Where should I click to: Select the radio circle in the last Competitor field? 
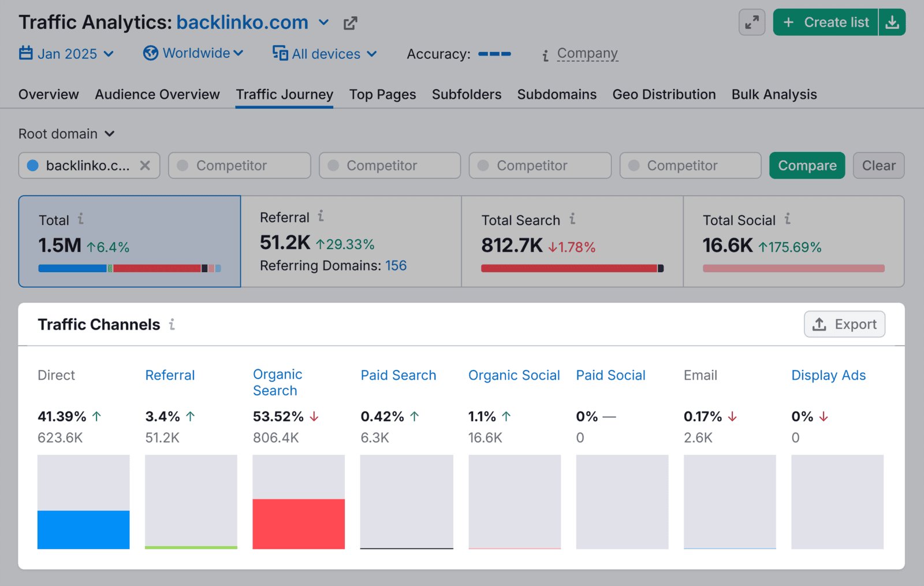(634, 165)
